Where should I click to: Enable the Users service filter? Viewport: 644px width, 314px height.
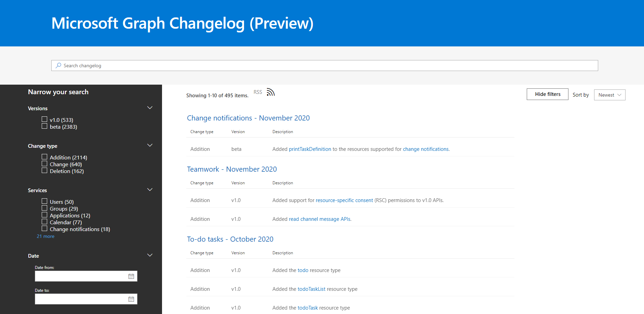(x=44, y=201)
